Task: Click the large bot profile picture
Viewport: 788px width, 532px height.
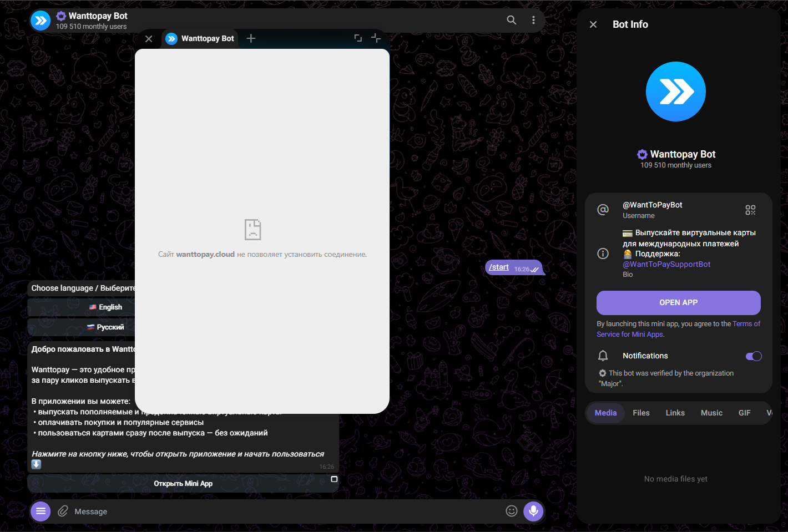Action: 676,92
